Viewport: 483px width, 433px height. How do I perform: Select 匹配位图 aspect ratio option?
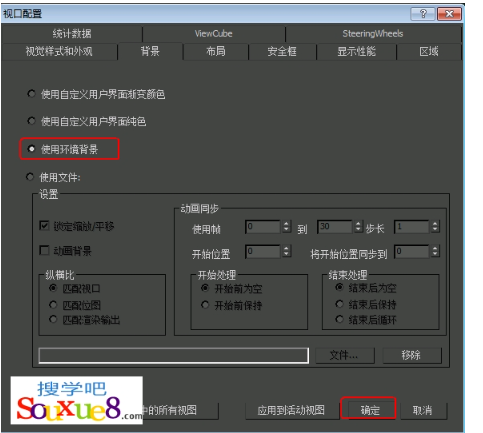coord(53,304)
